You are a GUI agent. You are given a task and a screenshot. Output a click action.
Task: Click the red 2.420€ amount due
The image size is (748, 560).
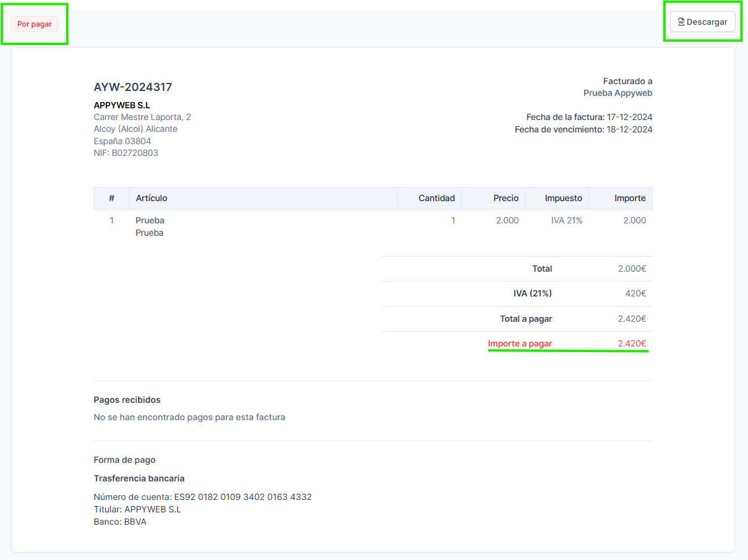tap(632, 343)
